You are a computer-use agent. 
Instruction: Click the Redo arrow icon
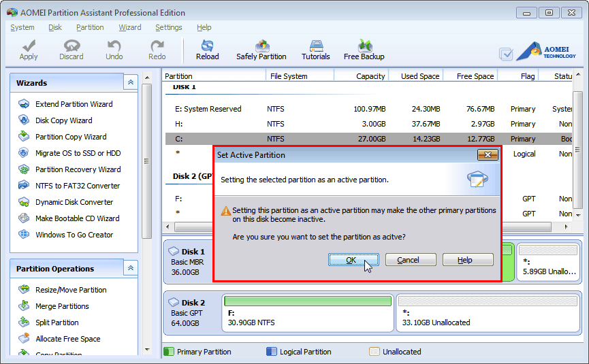[x=157, y=46]
